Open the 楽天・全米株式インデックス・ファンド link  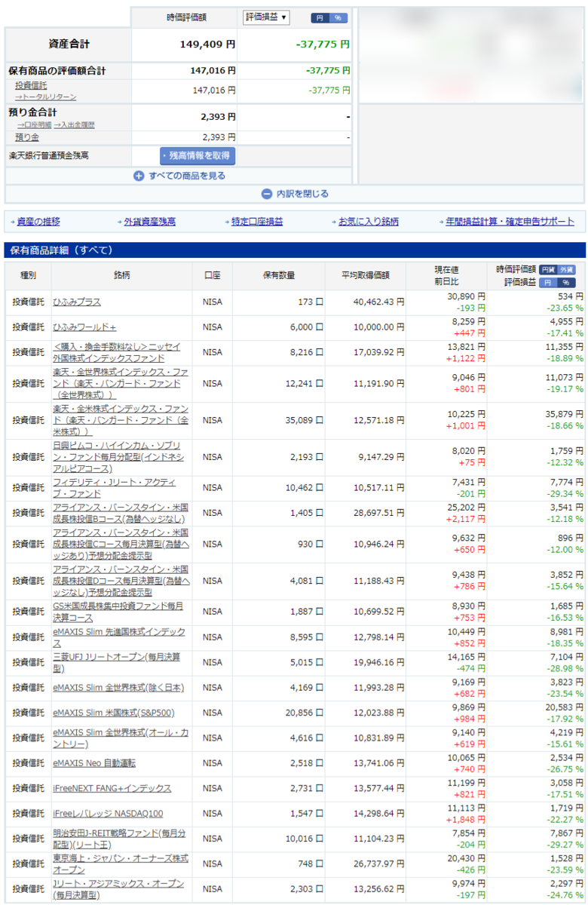tap(121, 420)
